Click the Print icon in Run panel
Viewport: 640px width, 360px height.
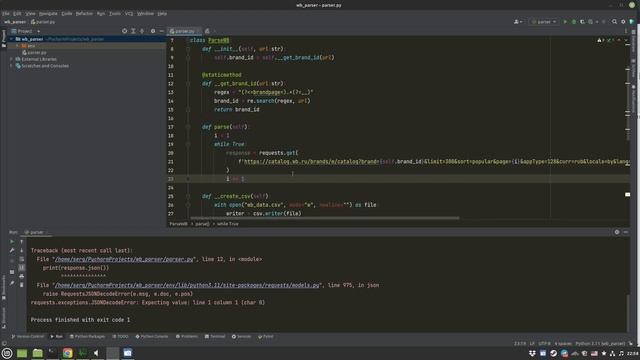click(x=22, y=276)
